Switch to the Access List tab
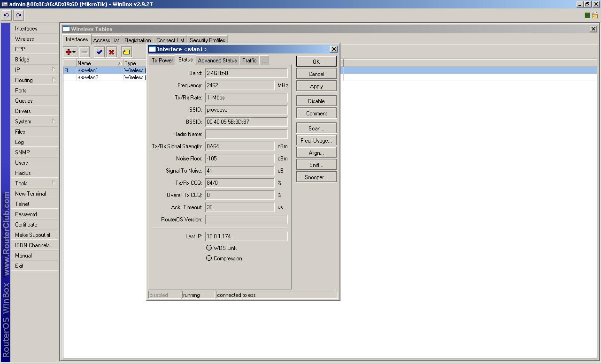Image resolution: width=601 pixels, height=364 pixels. tap(106, 40)
